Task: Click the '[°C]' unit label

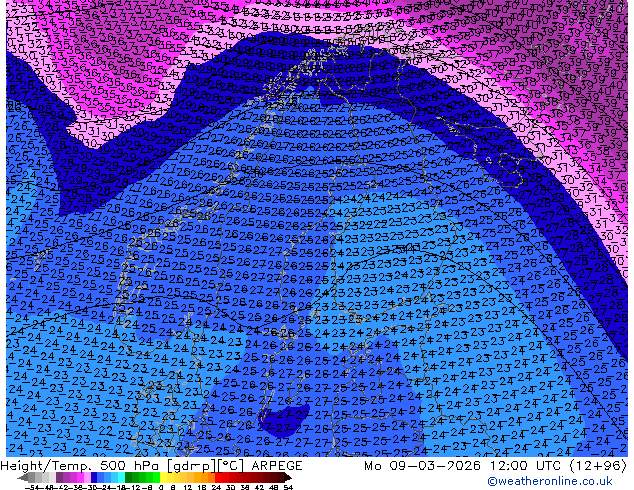Action: pyautogui.click(x=230, y=466)
